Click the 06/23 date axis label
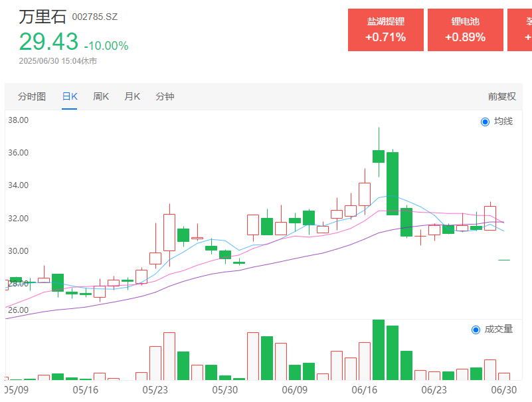The image size is (532, 402). tap(434, 390)
